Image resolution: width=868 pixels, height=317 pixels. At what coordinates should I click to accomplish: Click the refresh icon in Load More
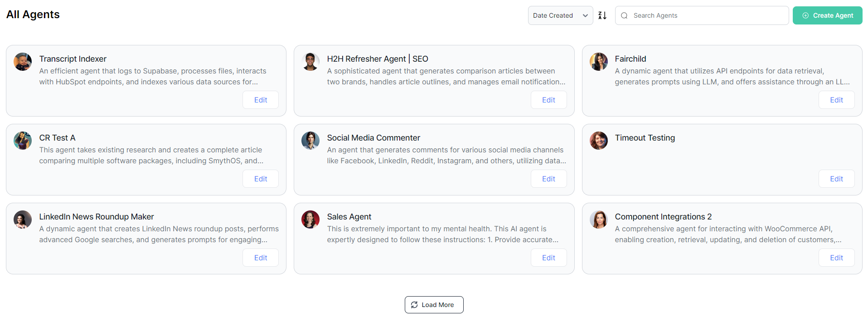(x=414, y=305)
